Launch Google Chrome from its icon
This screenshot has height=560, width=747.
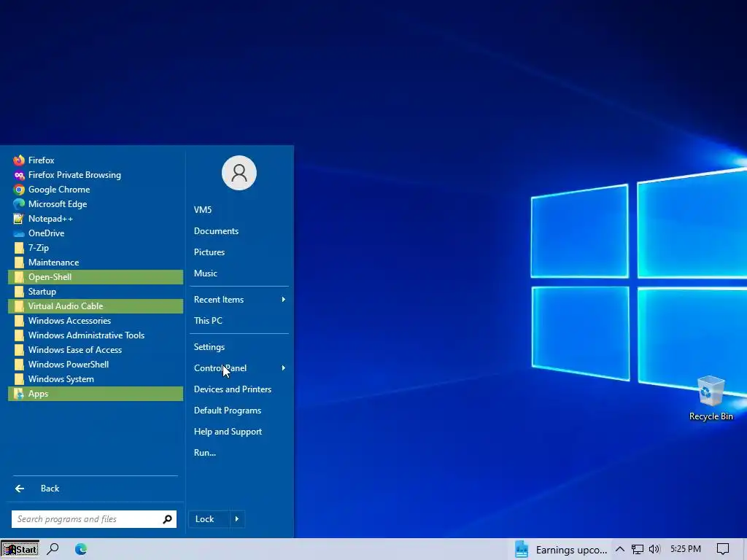point(19,190)
